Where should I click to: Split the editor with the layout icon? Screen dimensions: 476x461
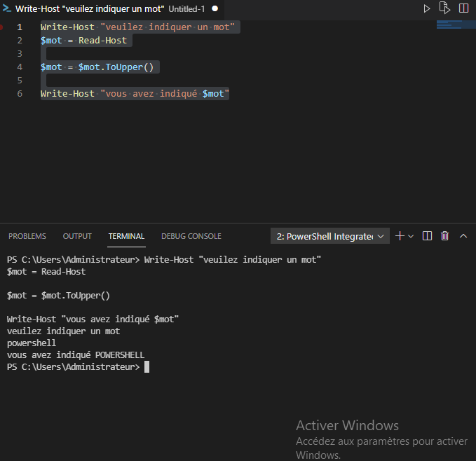[463, 8]
